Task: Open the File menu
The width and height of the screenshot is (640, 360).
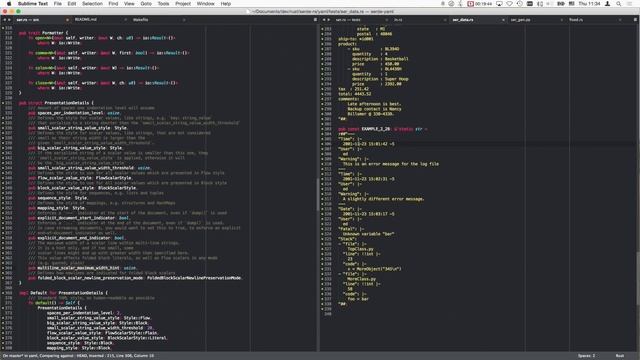Action: click(x=58, y=4)
